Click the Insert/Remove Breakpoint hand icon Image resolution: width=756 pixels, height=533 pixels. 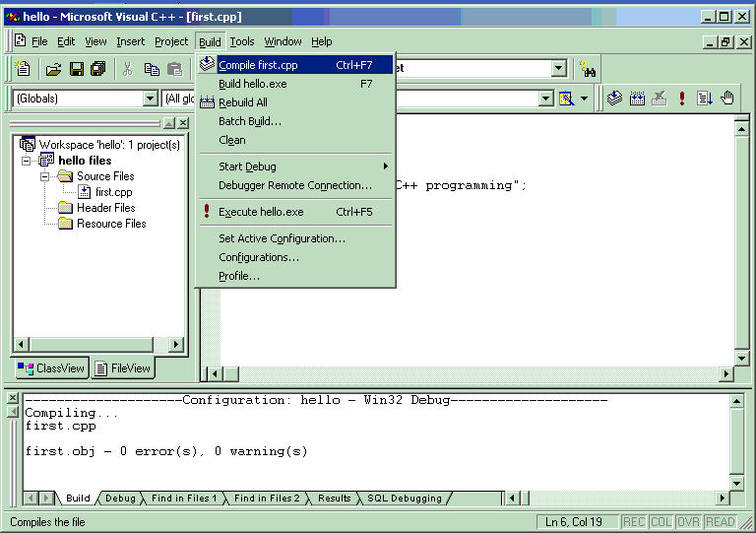click(727, 99)
